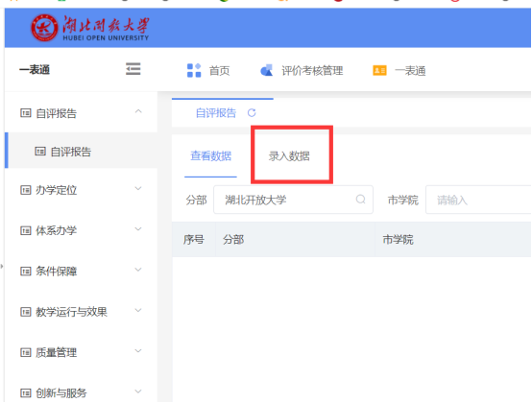Select the 查看数据 tab
Image resolution: width=532 pixels, height=403 pixels.
coord(210,155)
